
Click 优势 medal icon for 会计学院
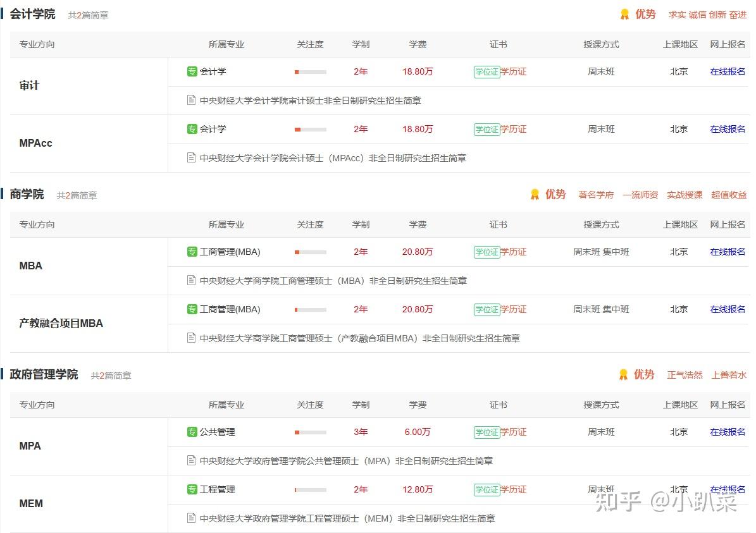pos(625,15)
